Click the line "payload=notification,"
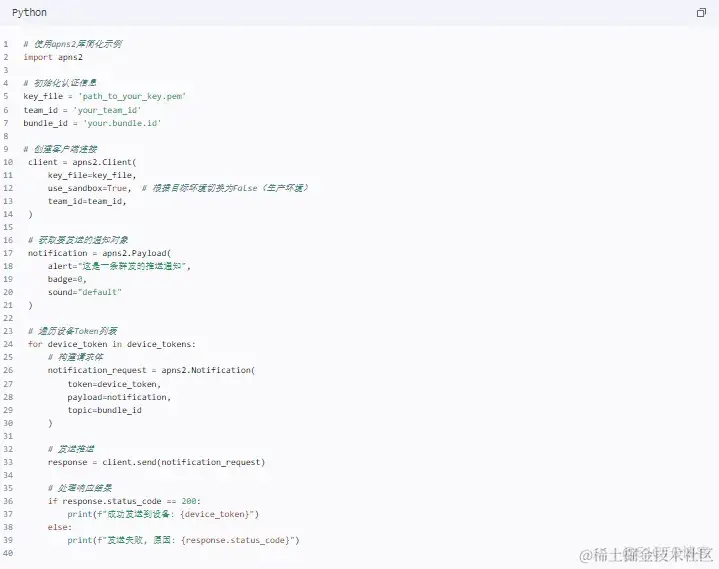719x569 pixels. (x=119, y=397)
